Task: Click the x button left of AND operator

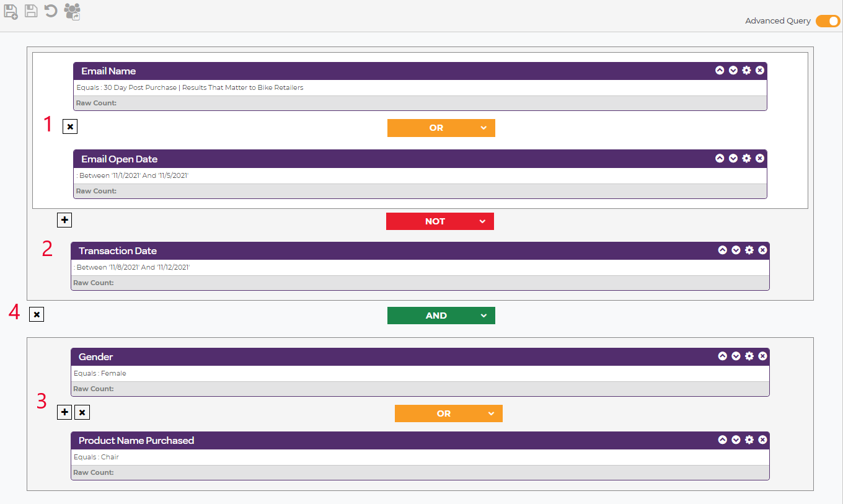Action: pyautogui.click(x=37, y=315)
